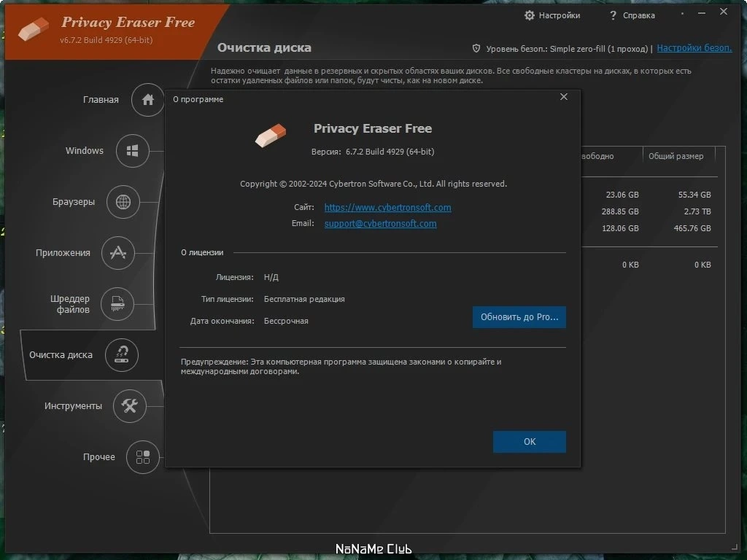This screenshot has width=747, height=560.
Task: Open the Главная home icon
Action: 147,99
